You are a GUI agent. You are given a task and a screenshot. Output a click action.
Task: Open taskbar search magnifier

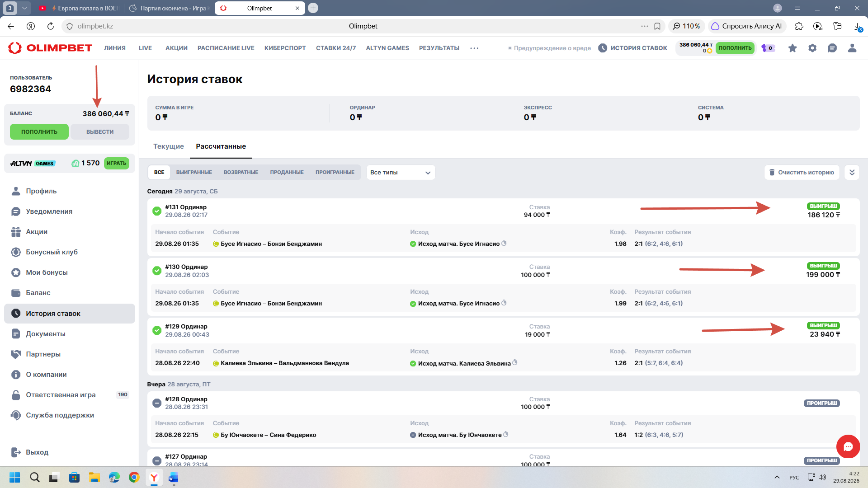pos(34,477)
